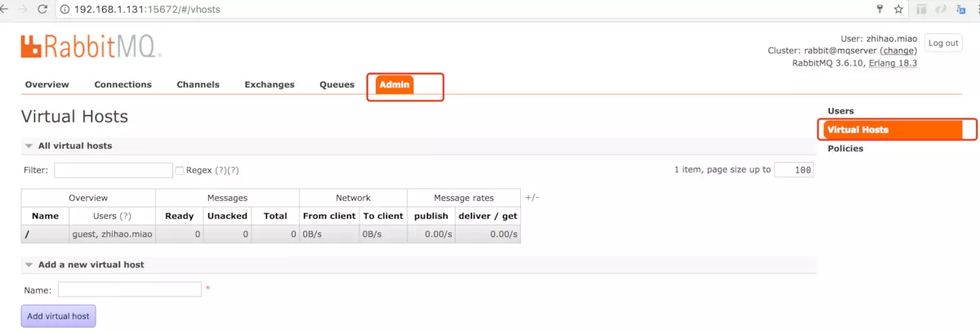Select the Admin tab
Screen dimensions: 980x331
click(395, 85)
